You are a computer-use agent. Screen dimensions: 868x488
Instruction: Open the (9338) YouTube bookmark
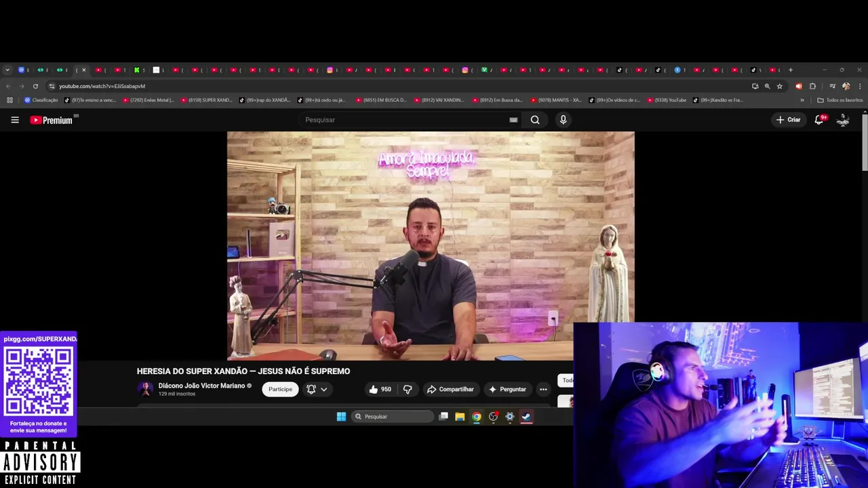(667, 100)
